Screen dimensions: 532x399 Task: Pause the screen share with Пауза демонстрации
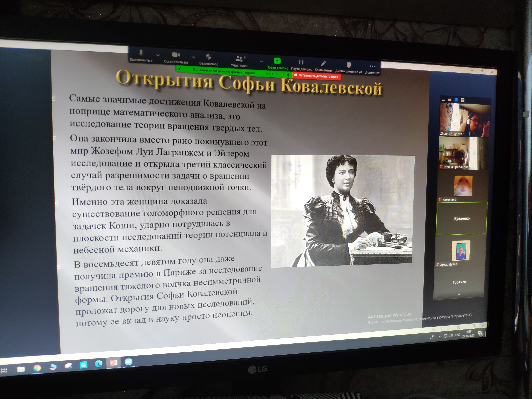coord(301,65)
